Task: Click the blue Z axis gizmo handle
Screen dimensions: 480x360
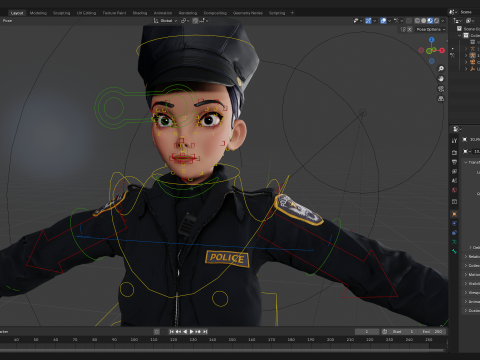Action: (432, 40)
